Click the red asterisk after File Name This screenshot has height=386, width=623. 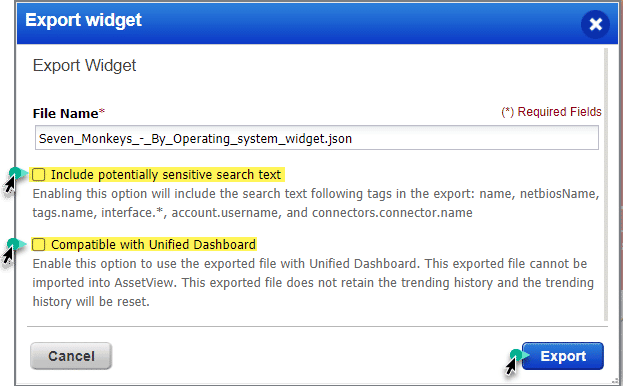102,112
